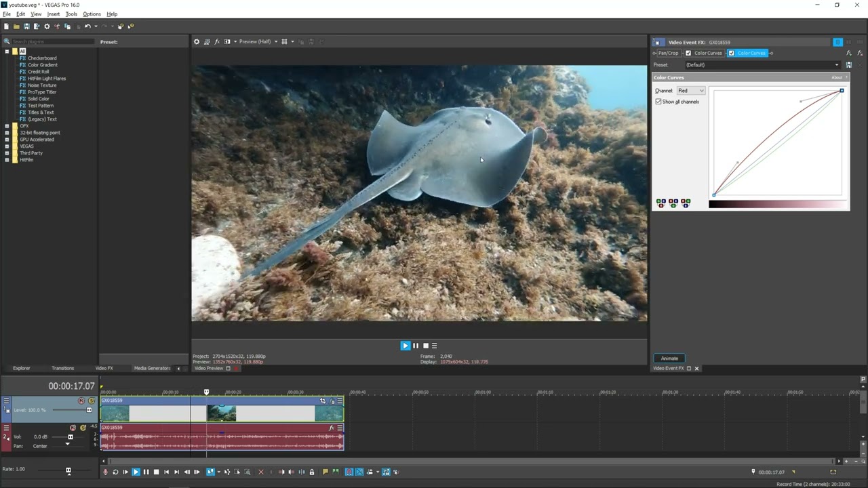Open the Insert menu
This screenshot has width=868, height=488.
[x=54, y=14]
